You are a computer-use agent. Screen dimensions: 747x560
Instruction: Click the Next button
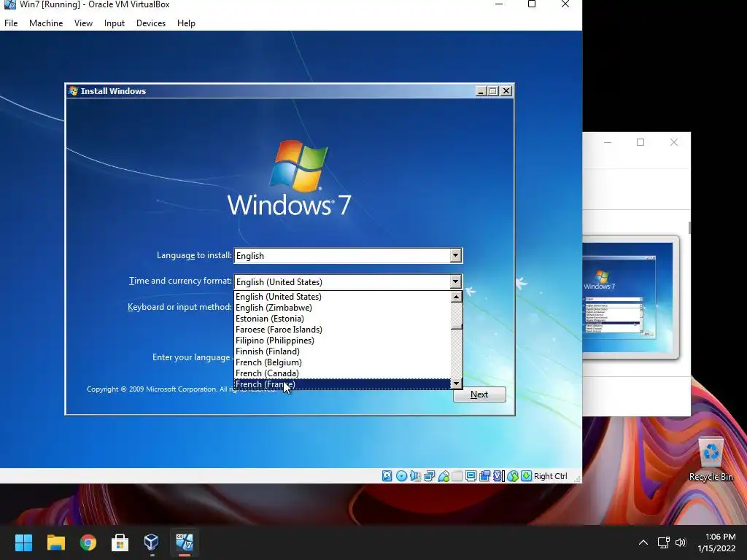(x=479, y=394)
